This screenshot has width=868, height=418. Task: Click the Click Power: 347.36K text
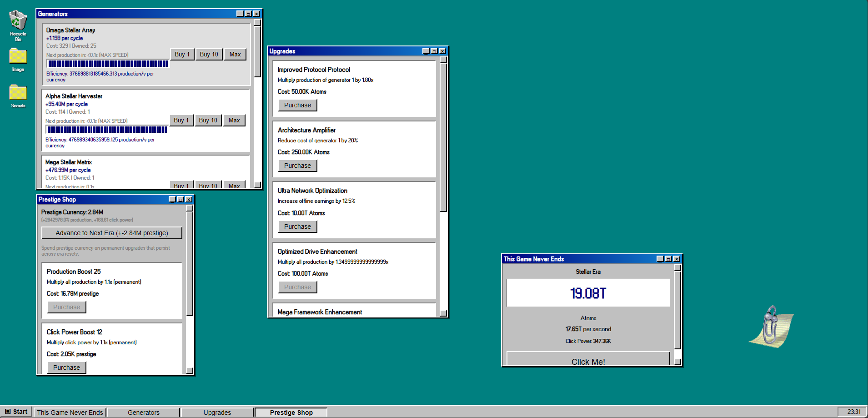588,341
